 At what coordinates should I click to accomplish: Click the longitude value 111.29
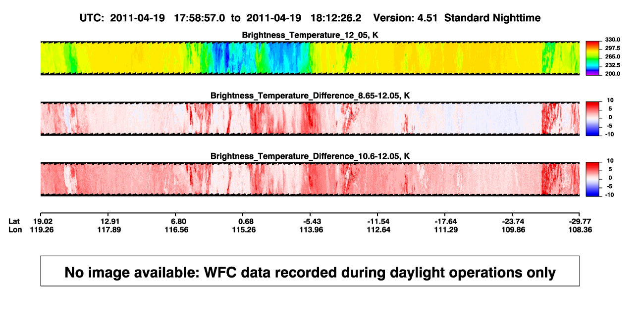pyautogui.click(x=446, y=230)
